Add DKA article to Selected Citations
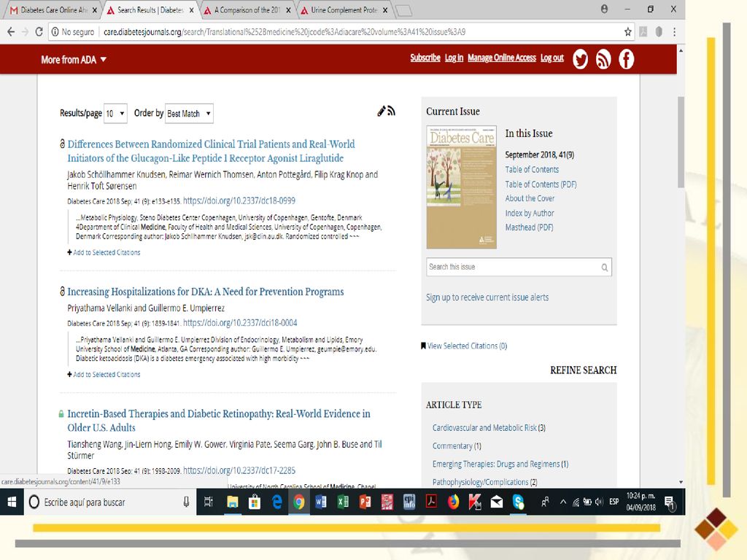The image size is (747, 560). (x=104, y=374)
